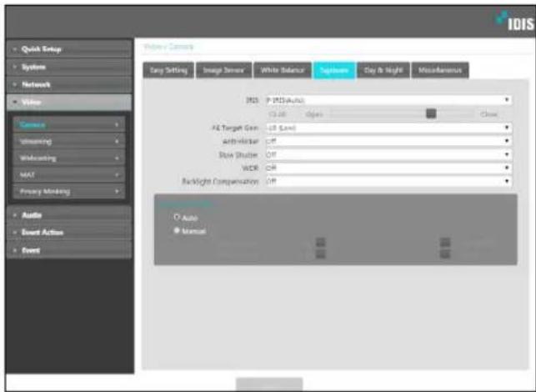536x392 pixels.
Task: Expand the Audio menu section
Action: [68, 215]
